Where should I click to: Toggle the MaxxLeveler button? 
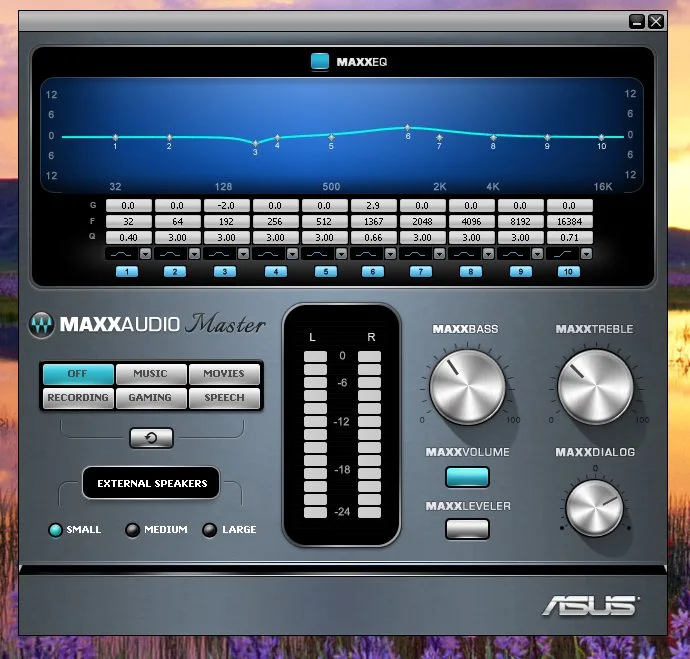tap(467, 529)
